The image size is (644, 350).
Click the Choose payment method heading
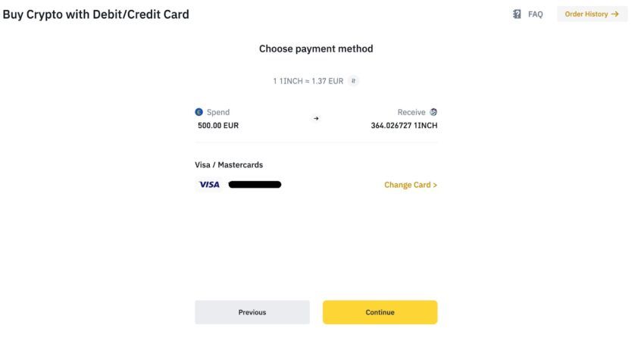316,48
